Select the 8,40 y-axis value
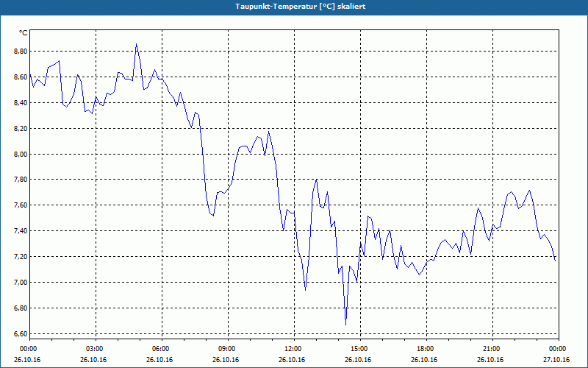The width and height of the screenshot is (588, 368). point(21,103)
